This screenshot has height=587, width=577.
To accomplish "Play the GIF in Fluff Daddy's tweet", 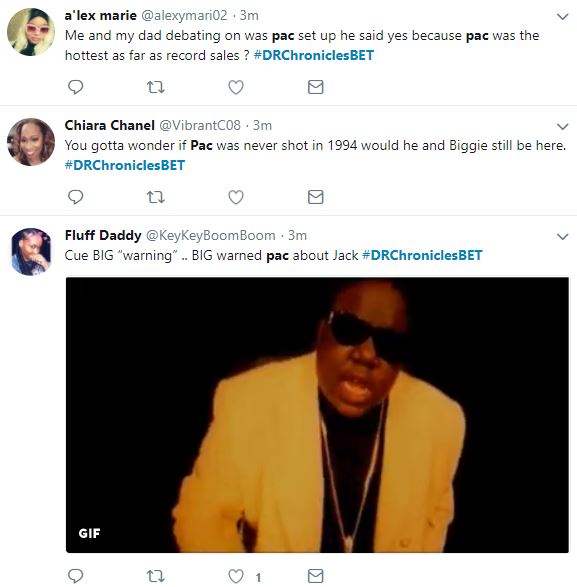I will tap(317, 415).
